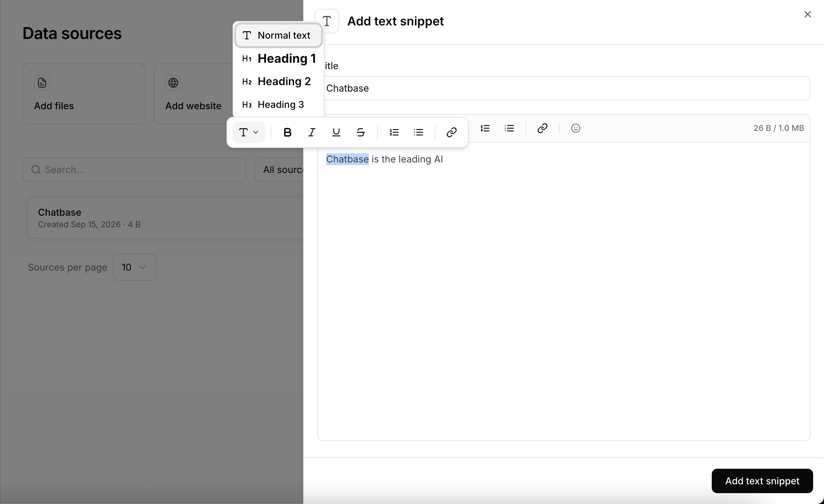824x504 pixels.
Task: Focus the Search sources field
Action: tap(134, 170)
